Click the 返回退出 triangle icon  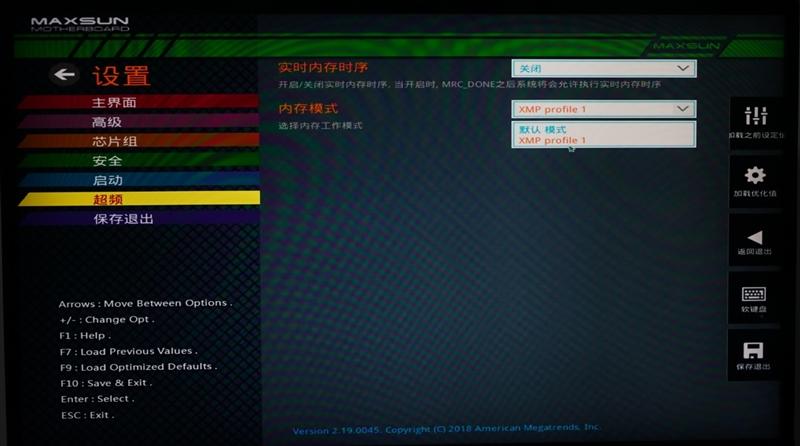tap(755, 237)
